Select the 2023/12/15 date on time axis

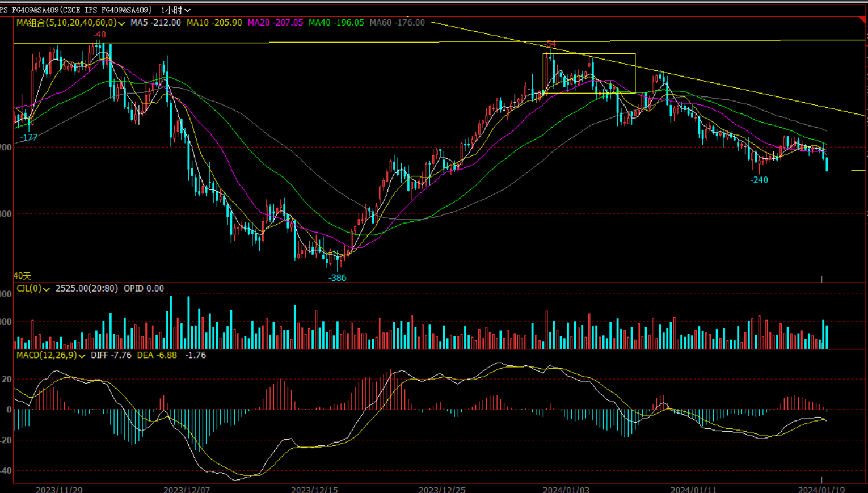point(314,489)
